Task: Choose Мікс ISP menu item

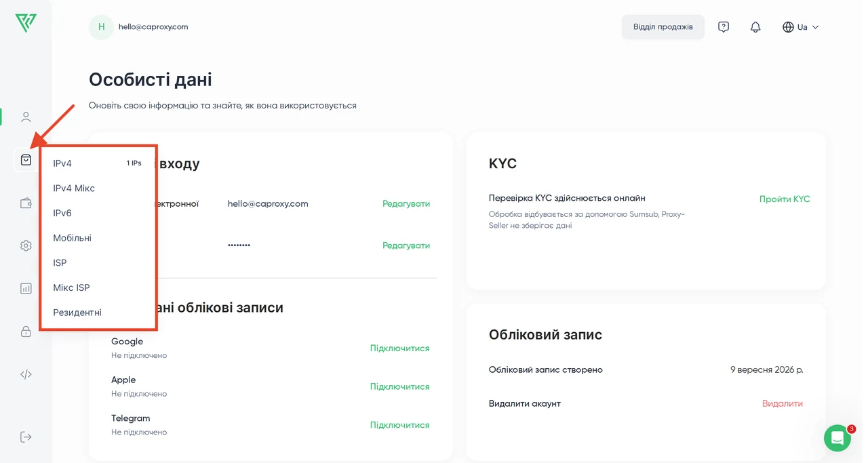Action: [x=71, y=287]
